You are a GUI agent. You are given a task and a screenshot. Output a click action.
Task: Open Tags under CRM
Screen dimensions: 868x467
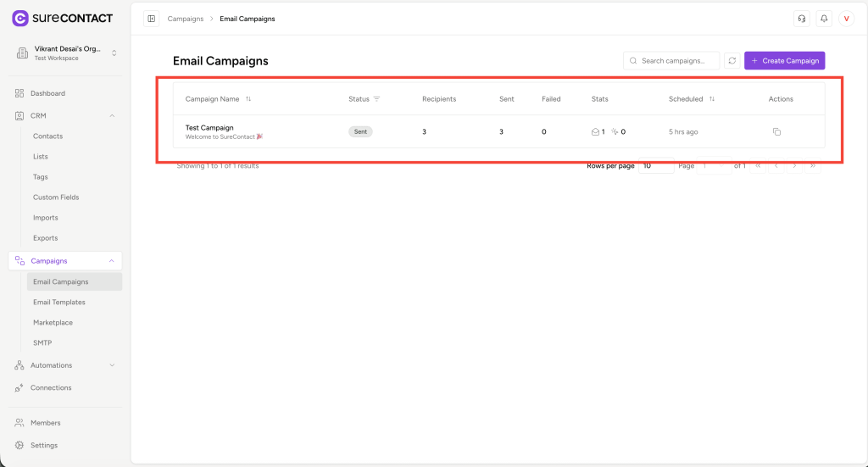(x=41, y=177)
